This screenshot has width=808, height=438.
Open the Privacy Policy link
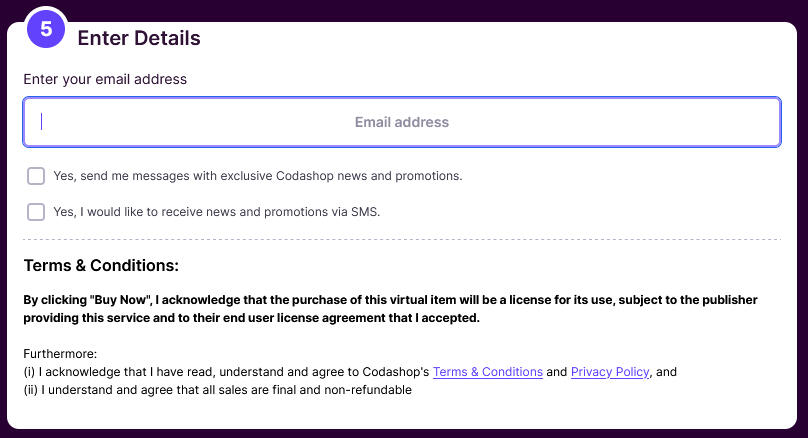pos(610,372)
